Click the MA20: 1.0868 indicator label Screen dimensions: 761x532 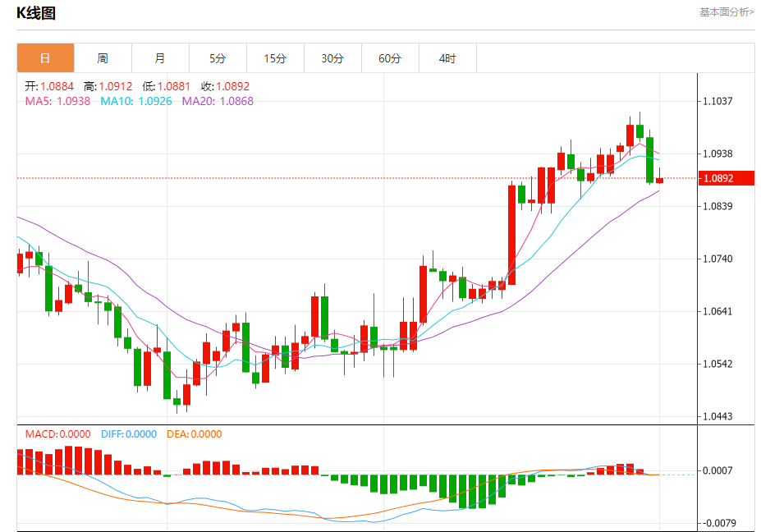point(218,102)
